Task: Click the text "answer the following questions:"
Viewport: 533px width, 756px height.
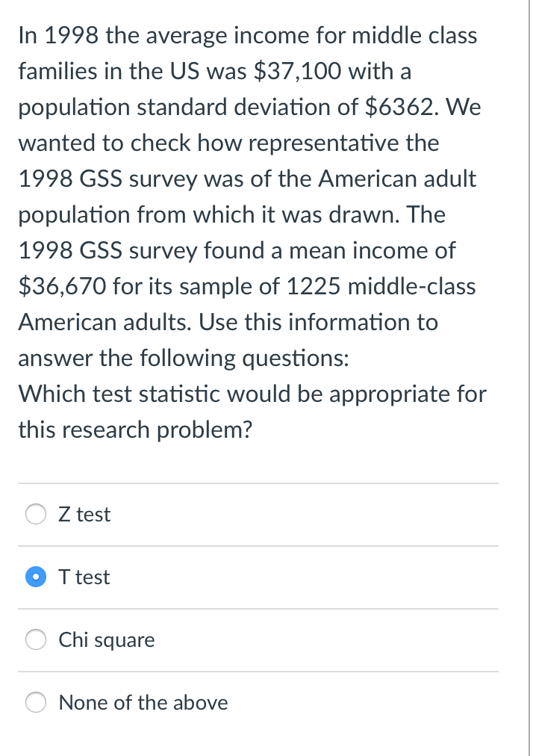Action: 183,358
